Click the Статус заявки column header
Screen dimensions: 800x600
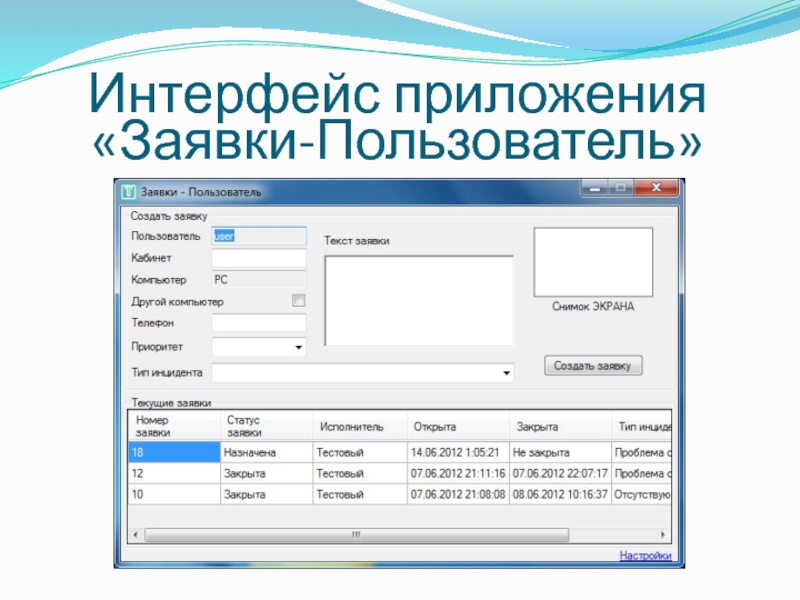[265, 426]
